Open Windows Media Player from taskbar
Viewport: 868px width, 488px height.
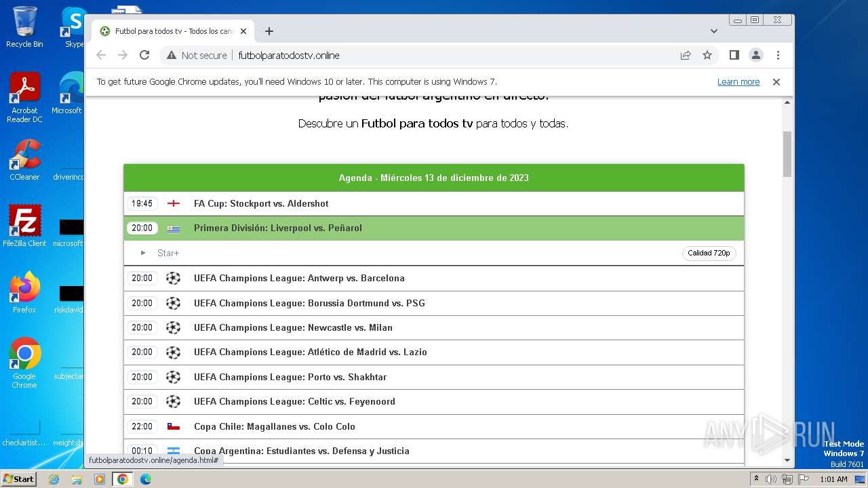tap(100, 479)
